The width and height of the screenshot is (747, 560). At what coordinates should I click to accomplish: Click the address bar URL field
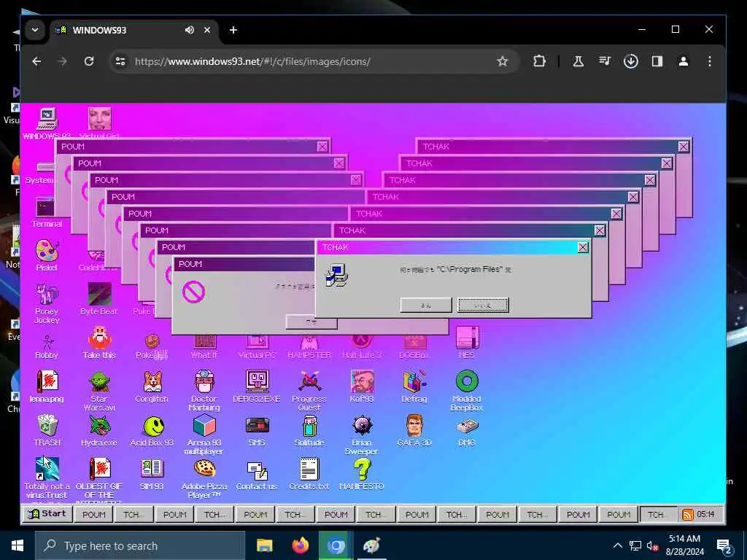312,61
